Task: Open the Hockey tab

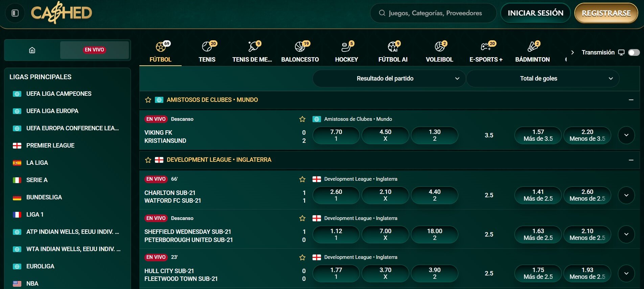Action: 346,52
